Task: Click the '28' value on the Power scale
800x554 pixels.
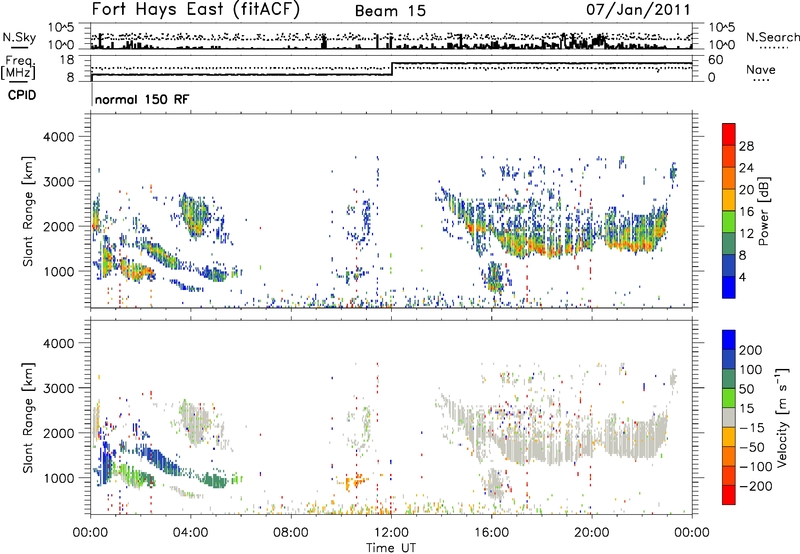Action: 746,146
